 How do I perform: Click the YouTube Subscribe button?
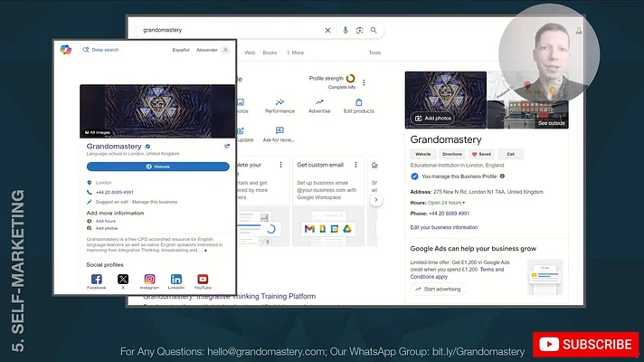(586, 344)
